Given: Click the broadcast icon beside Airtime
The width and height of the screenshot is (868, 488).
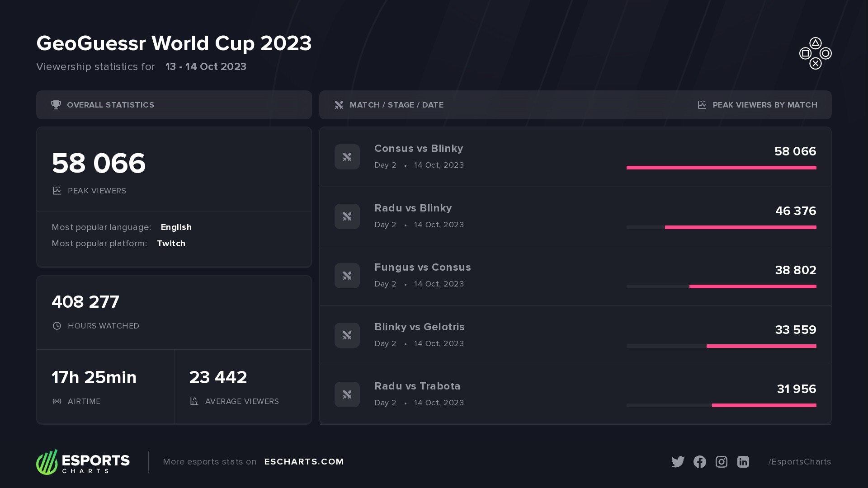Looking at the screenshot, I should pyautogui.click(x=57, y=401).
